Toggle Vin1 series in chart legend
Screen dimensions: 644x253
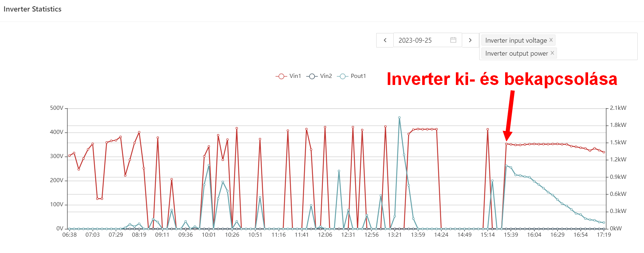pos(288,76)
